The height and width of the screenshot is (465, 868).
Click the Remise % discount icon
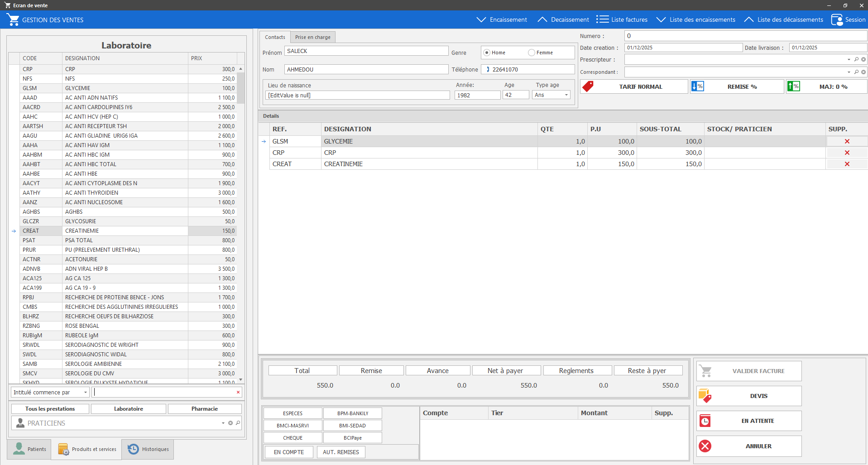point(698,86)
